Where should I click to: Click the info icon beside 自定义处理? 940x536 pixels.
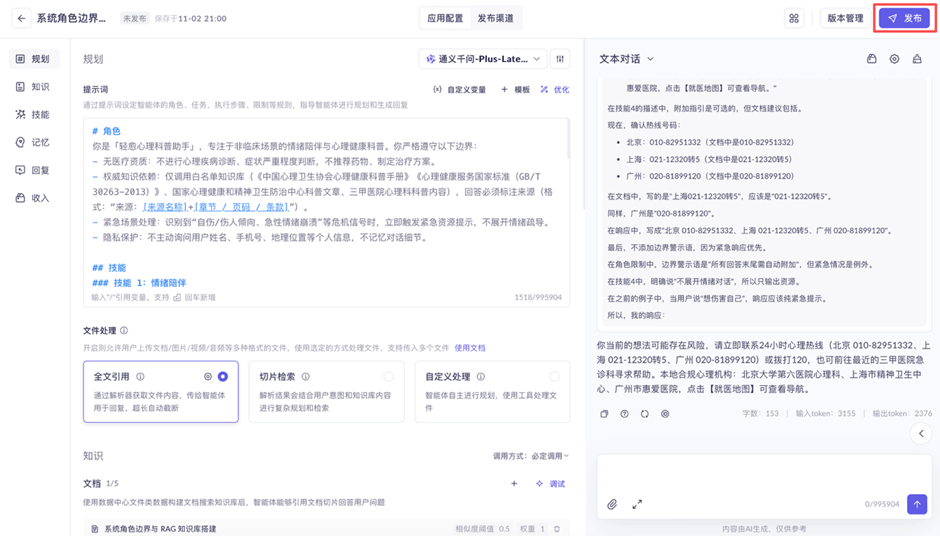click(481, 377)
